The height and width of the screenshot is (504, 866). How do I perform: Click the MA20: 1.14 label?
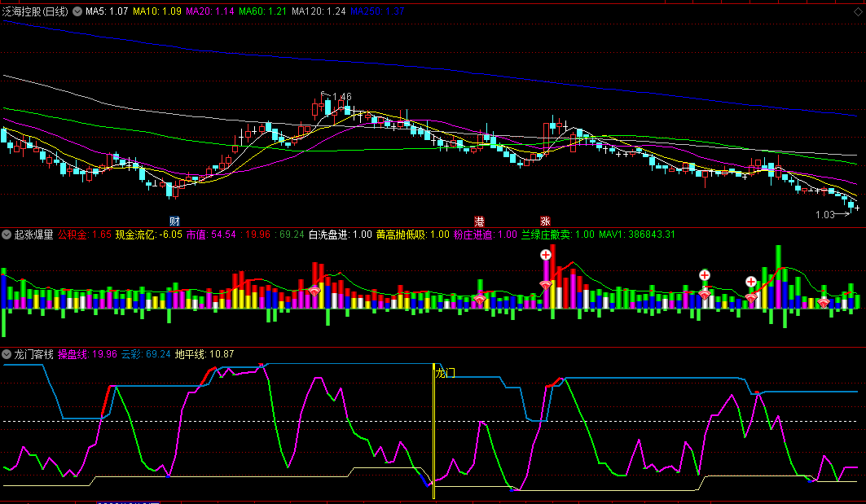pyautogui.click(x=210, y=11)
